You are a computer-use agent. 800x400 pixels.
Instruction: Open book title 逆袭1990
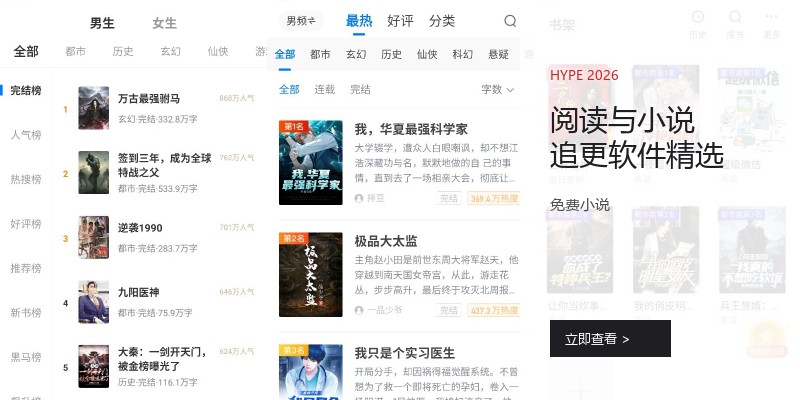pyautogui.click(x=140, y=228)
